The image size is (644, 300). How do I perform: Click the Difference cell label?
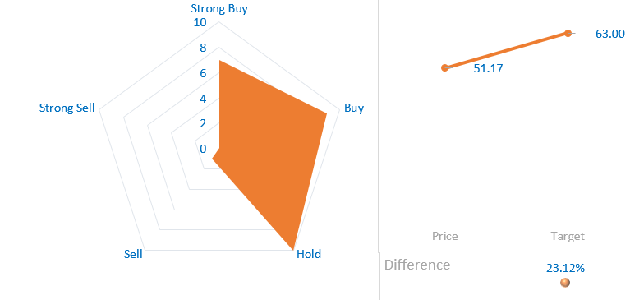click(x=417, y=265)
